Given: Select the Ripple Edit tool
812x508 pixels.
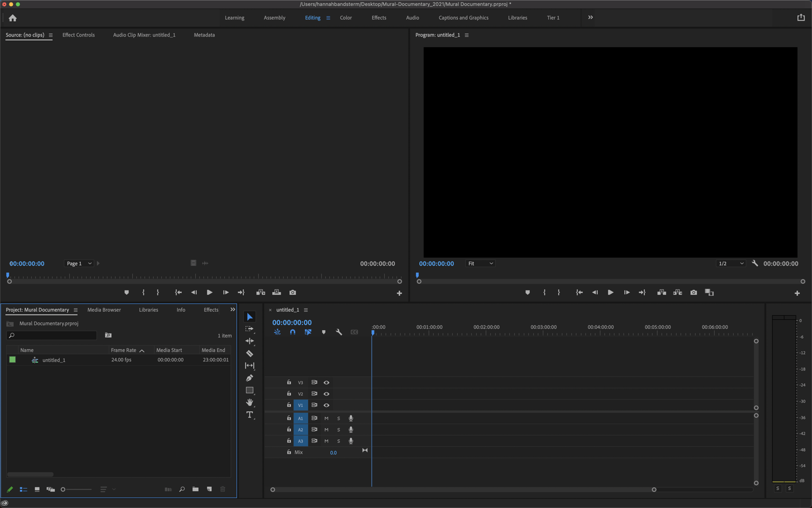Looking at the screenshot, I should click(250, 341).
